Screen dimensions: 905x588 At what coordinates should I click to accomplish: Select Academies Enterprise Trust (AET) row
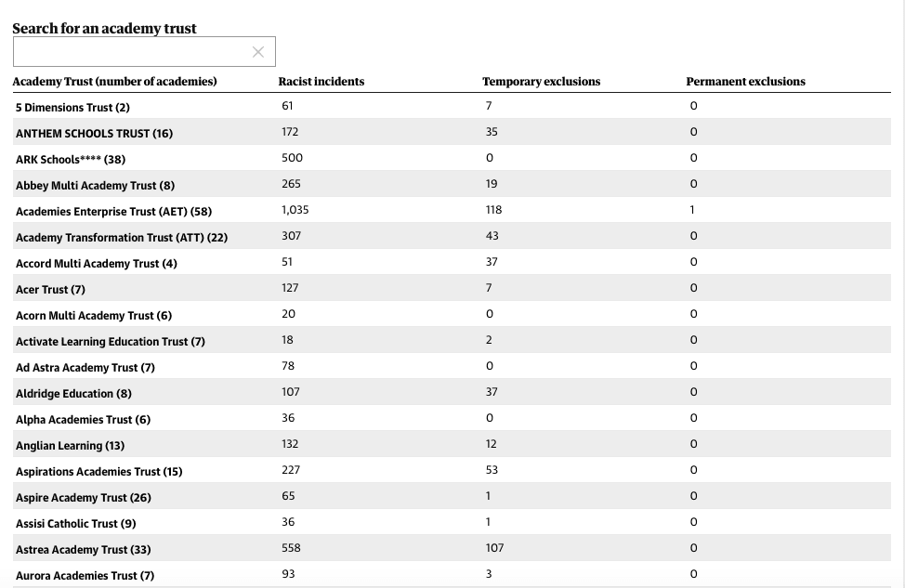(452, 210)
